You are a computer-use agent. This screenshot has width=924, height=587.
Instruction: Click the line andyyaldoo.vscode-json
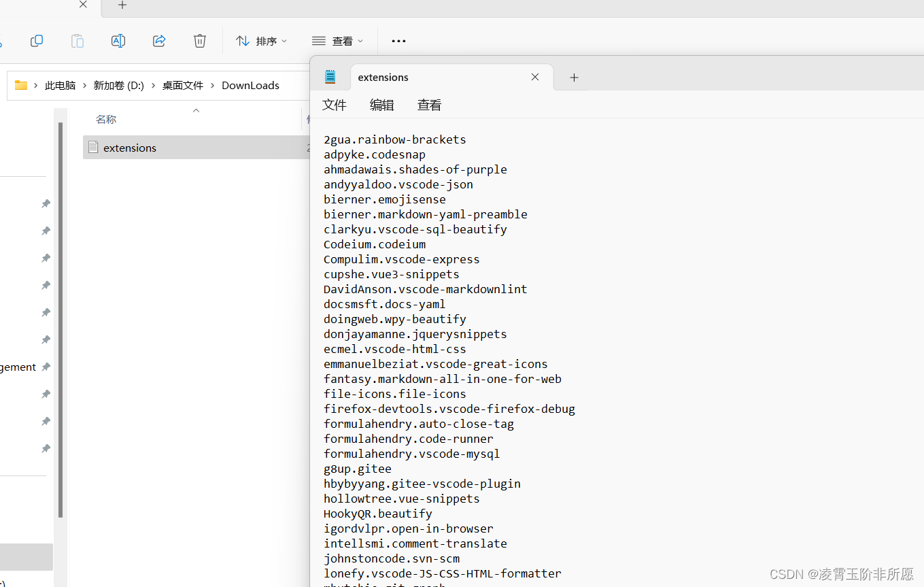[x=398, y=184]
